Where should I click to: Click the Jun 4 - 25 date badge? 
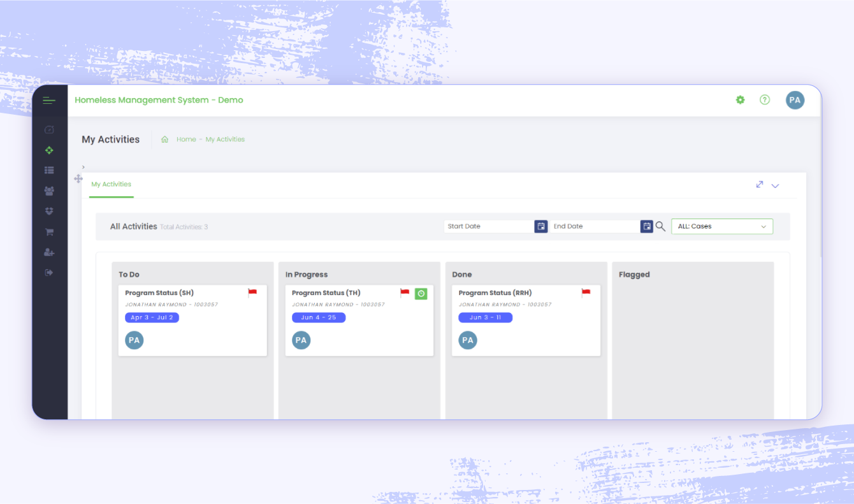319,317
